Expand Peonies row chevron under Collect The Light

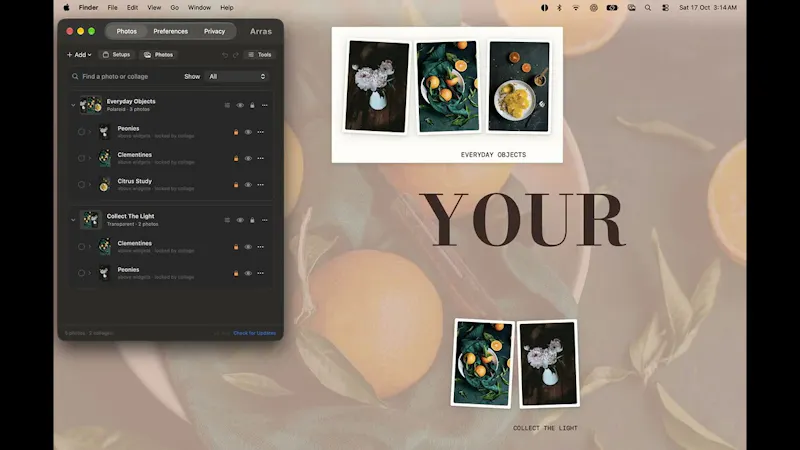(90, 273)
